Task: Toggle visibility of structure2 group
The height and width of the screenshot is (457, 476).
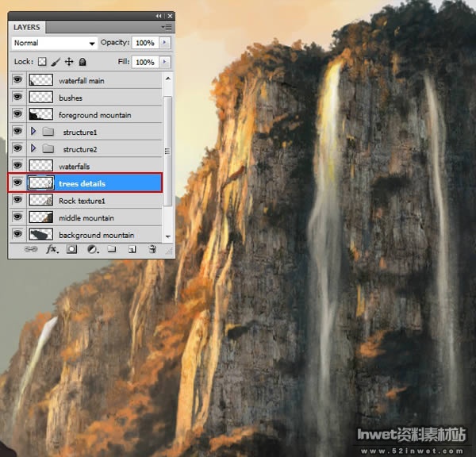Action: coord(17,148)
